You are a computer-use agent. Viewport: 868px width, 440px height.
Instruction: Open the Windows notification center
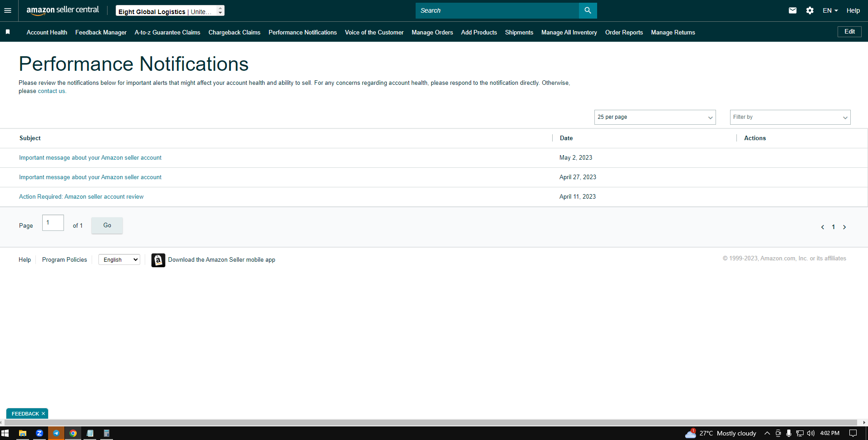pos(853,433)
